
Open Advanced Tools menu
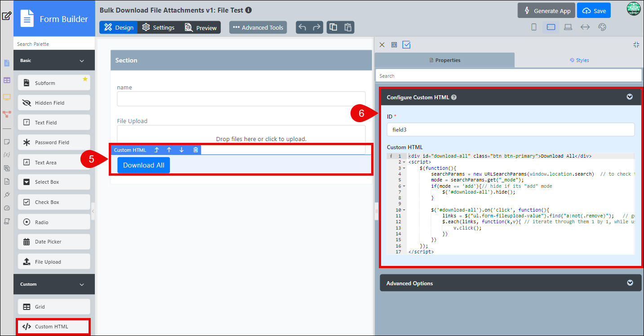click(258, 27)
